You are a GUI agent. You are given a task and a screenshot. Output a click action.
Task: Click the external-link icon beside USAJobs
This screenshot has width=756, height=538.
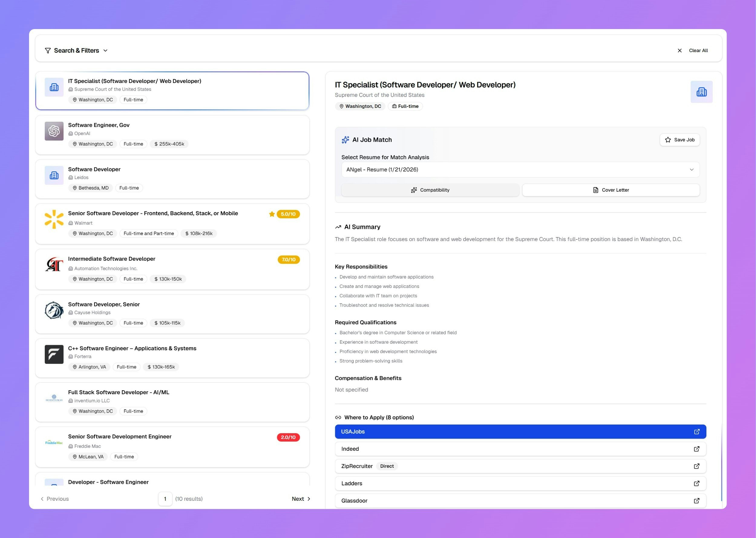tap(696, 431)
